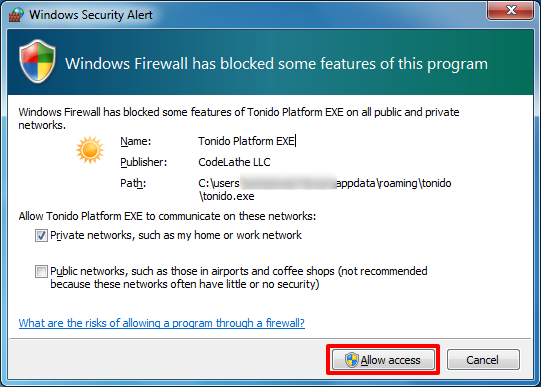
Task: Click the shield icon on Allow access button
Action: 352,360
